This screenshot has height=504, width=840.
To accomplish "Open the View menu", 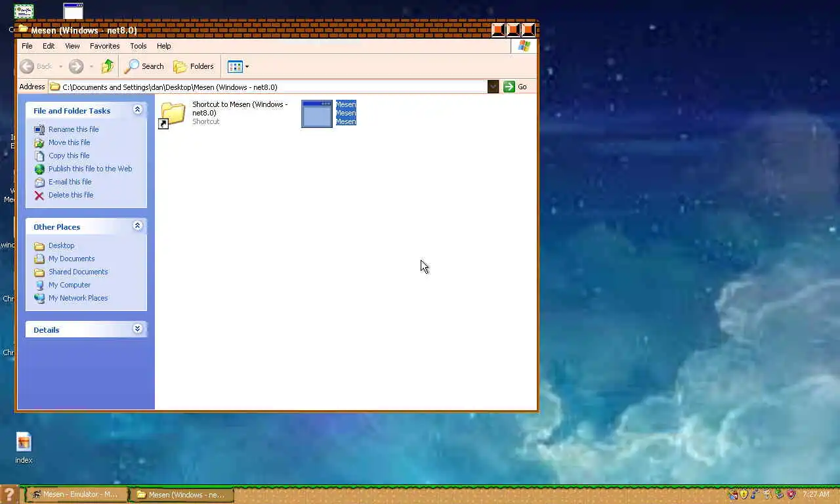I will tap(72, 46).
